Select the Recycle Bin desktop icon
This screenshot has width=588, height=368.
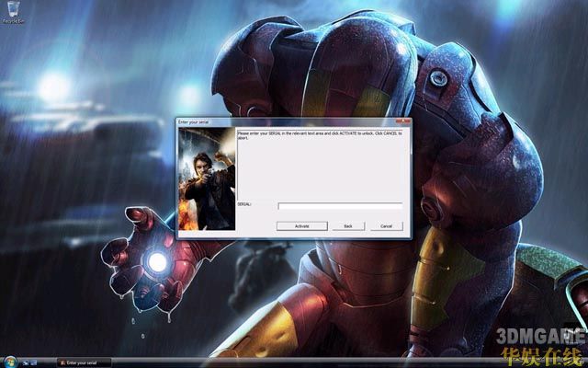click(x=13, y=12)
